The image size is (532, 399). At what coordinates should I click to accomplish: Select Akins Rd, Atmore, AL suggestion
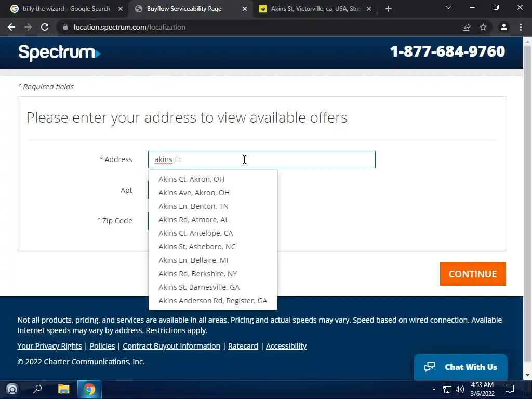coord(212,220)
